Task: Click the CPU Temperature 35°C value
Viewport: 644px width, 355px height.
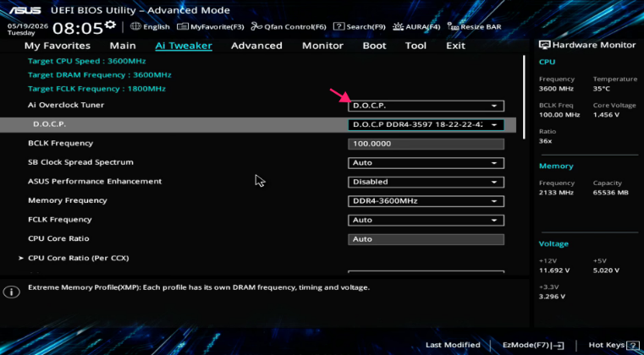Action: 602,89
